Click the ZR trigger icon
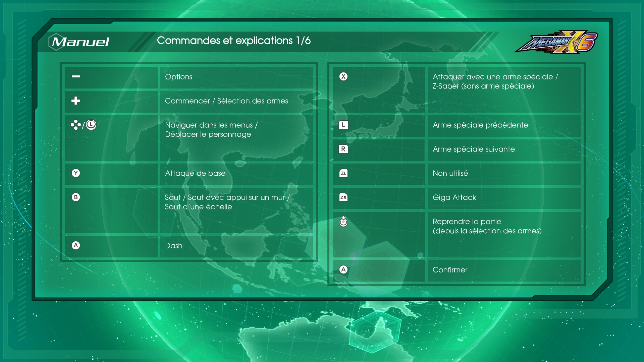The image size is (644, 362). click(x=343, y=197)
